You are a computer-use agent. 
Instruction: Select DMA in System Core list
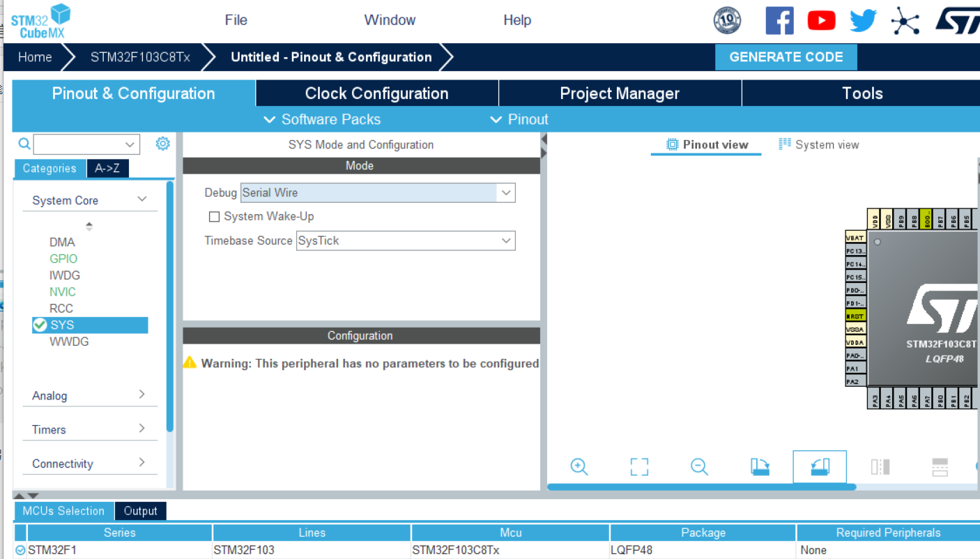click(62, 242)
